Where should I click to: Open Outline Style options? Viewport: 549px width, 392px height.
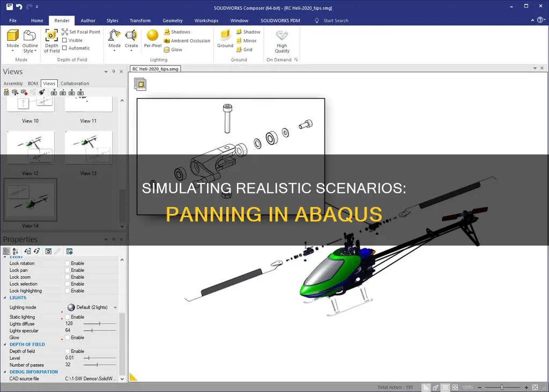click(30, 41)
